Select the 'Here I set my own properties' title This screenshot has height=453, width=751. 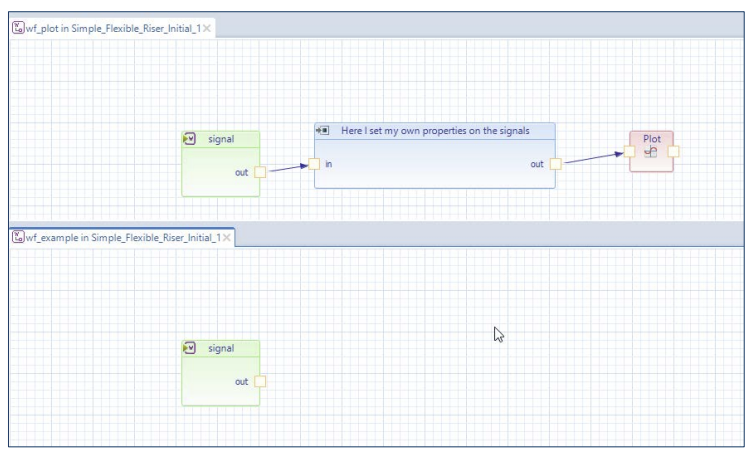coord(435,131)
